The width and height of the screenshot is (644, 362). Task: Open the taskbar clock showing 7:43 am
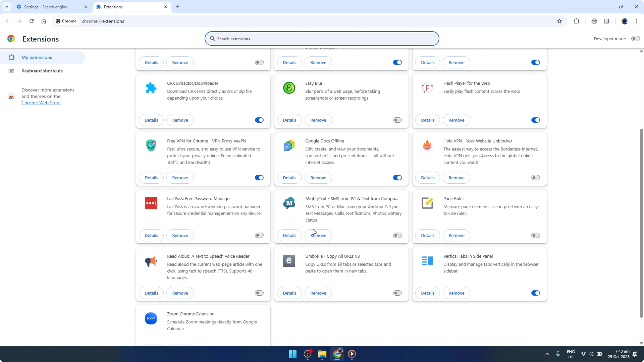(618, 354)
